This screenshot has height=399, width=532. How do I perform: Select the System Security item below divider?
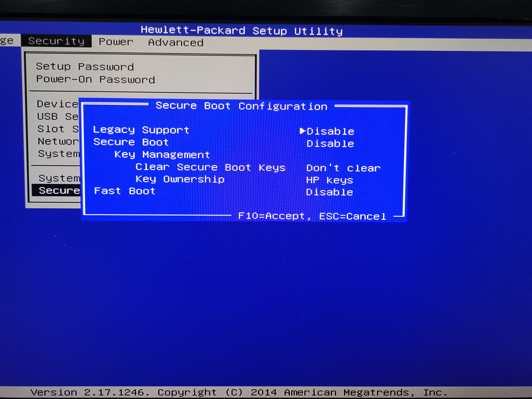[59, 178]
